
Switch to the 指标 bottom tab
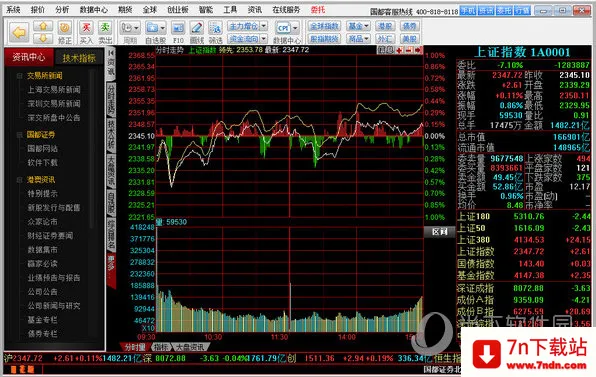coord(160,347)
